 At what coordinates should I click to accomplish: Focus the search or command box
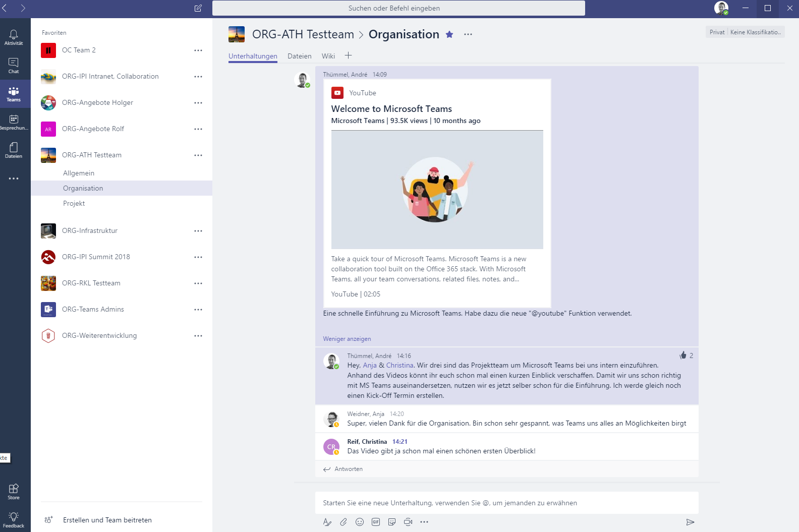(x=398, y=8)
